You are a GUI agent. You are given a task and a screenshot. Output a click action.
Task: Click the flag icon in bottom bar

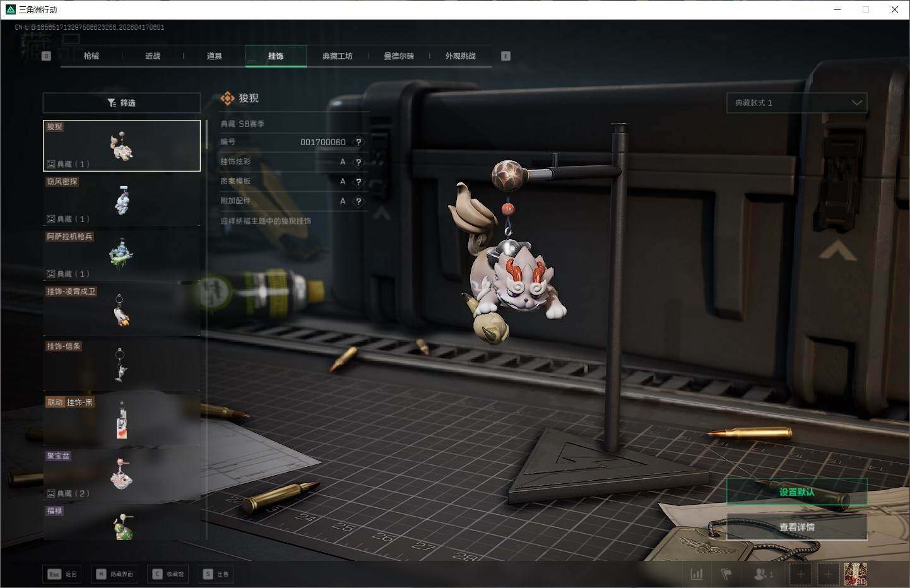(726, 574)
